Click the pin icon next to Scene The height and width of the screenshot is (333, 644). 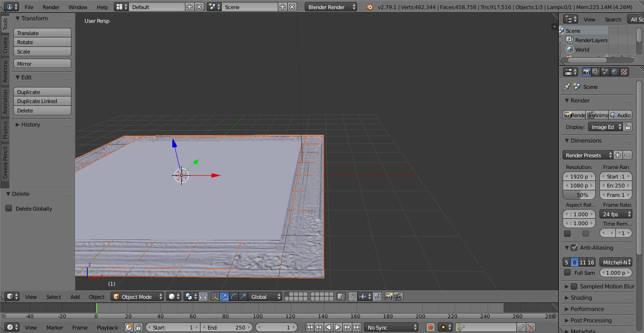pyautogui.click(x=567, y=87)
